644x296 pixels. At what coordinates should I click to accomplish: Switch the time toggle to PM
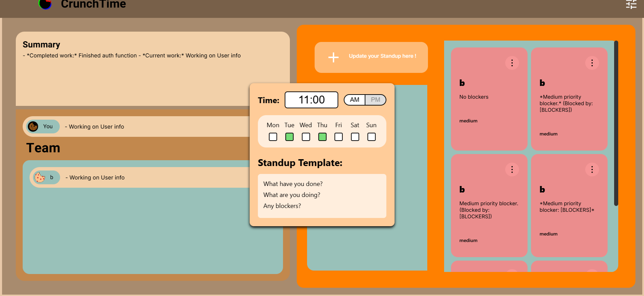375,100
